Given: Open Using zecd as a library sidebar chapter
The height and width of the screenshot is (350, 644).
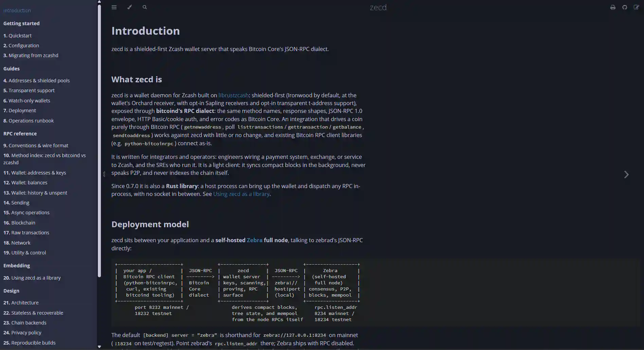Looking at the screenshot, I should point(32,278).
